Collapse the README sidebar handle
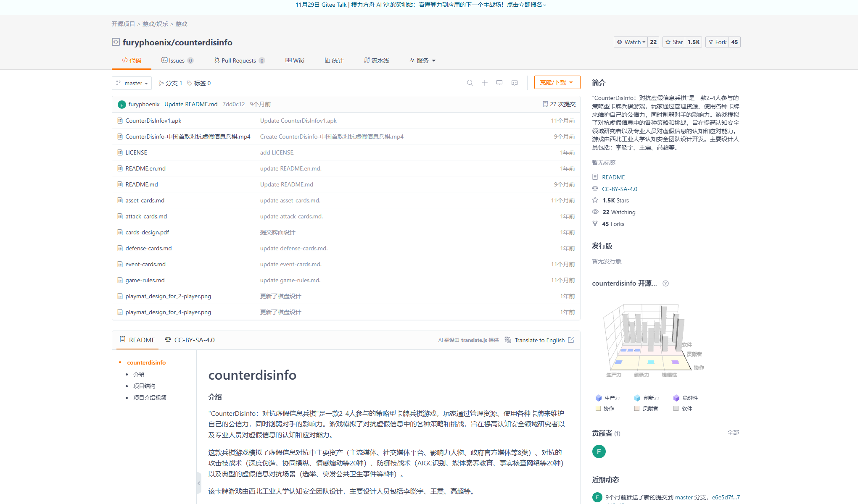 pyautogui.click(x=199, y=483)
